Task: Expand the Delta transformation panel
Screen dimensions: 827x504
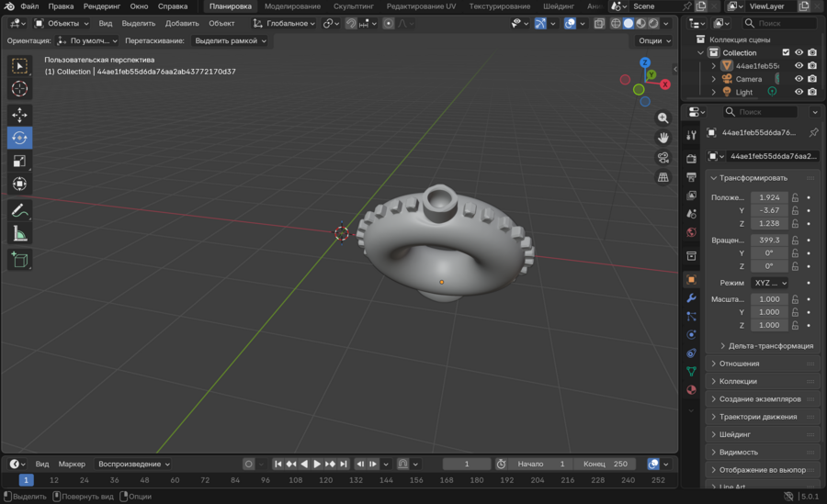Action: coord(769,346)
